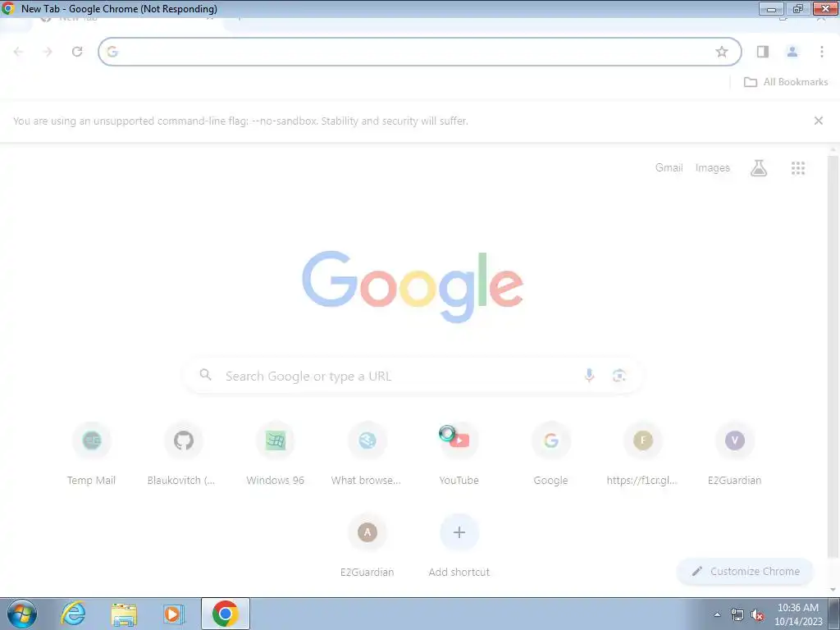Dismiss the no-sandbox warning bar
This screenshot has height=630, width=840.
(x=818, y=121)
